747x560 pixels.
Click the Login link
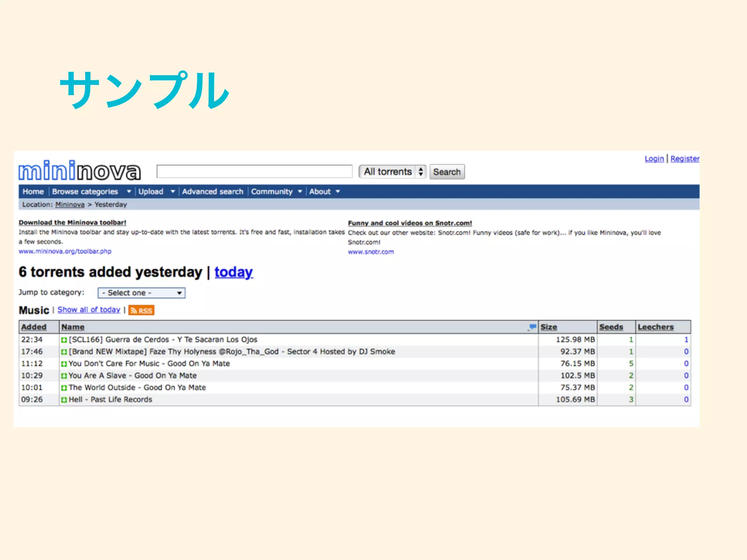pyautogui.click(x=654, y=159)
